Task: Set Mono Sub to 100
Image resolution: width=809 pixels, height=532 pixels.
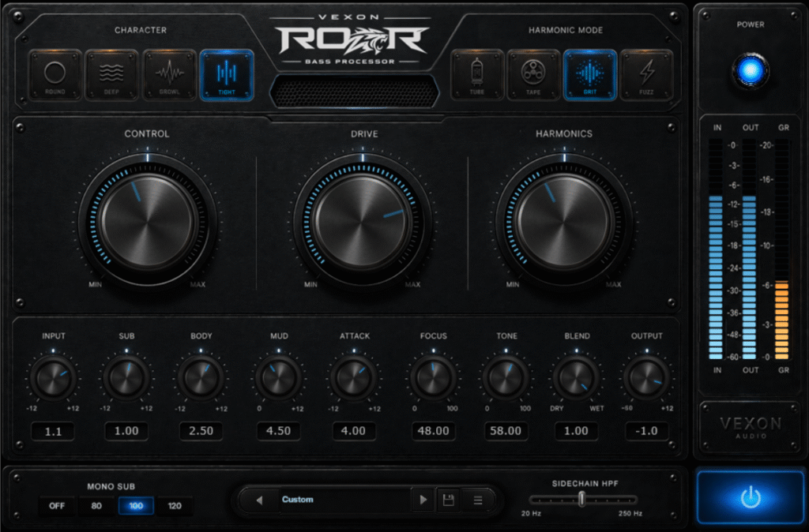Action: point(136,506)
